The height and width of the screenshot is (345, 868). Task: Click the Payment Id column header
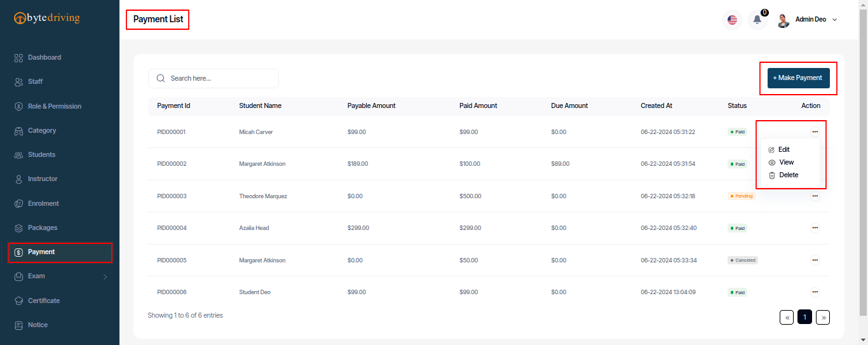(x=173, y=106)
